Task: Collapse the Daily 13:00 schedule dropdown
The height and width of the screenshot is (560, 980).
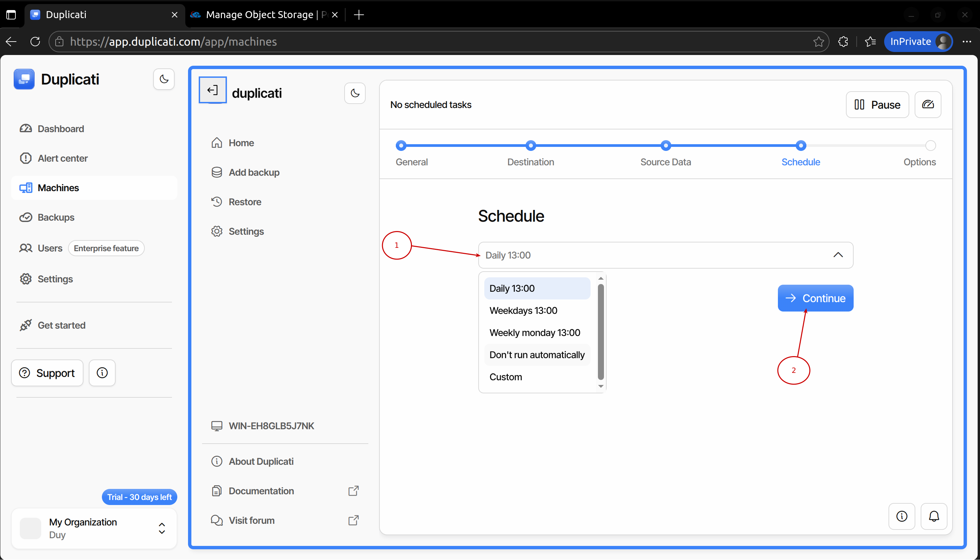Action: click(x=838, y=255)
